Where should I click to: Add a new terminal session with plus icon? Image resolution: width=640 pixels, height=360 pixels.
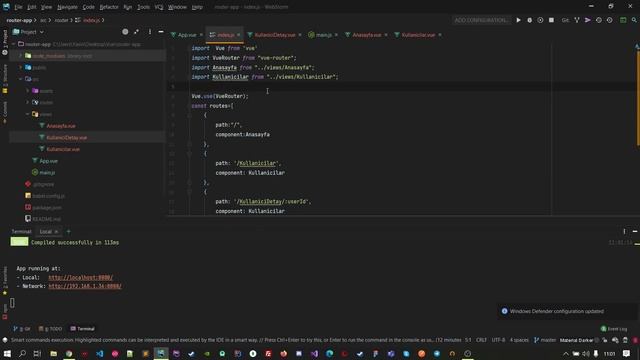coord(69,231)
